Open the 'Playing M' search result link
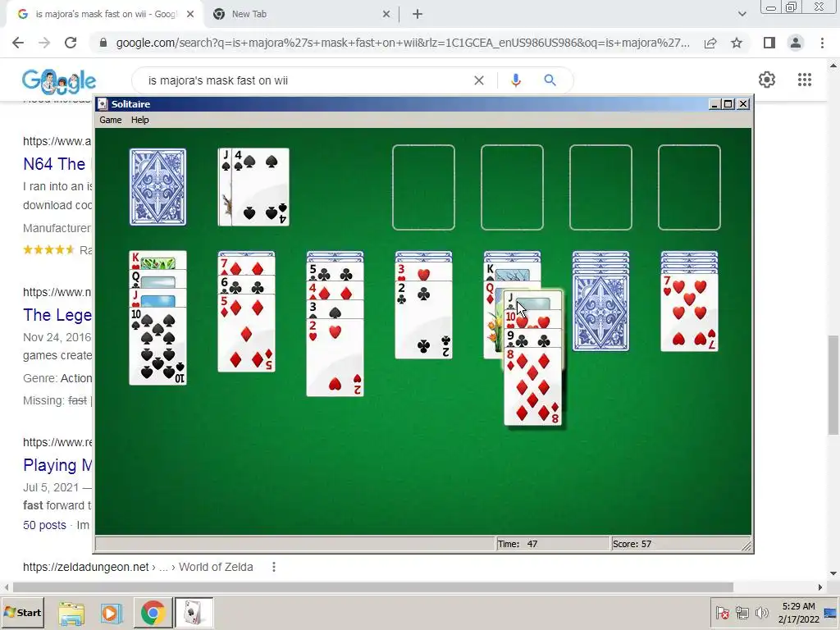Screen dimensions: 840x630 coord(57,465)
